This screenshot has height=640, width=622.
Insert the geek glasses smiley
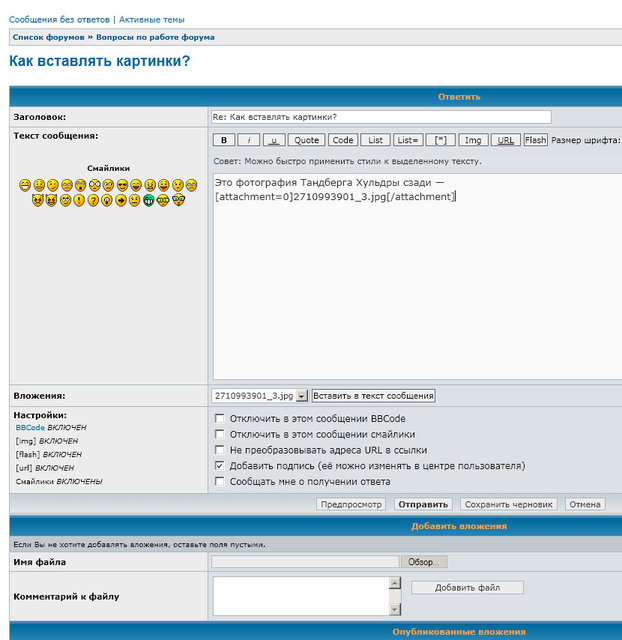(x=163, y=200)
